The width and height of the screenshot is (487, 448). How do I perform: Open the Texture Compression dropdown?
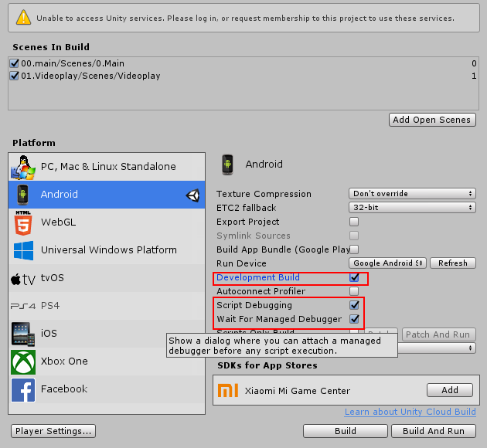point(412,194)
